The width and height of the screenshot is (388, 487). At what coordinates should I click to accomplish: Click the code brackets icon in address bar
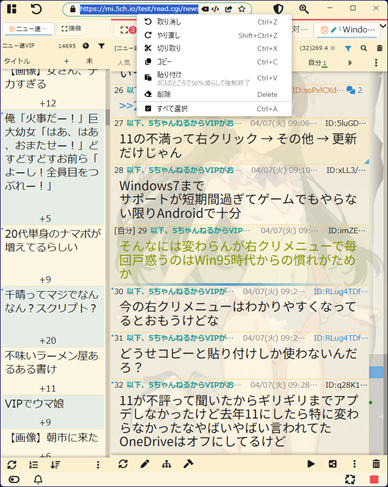216,9
